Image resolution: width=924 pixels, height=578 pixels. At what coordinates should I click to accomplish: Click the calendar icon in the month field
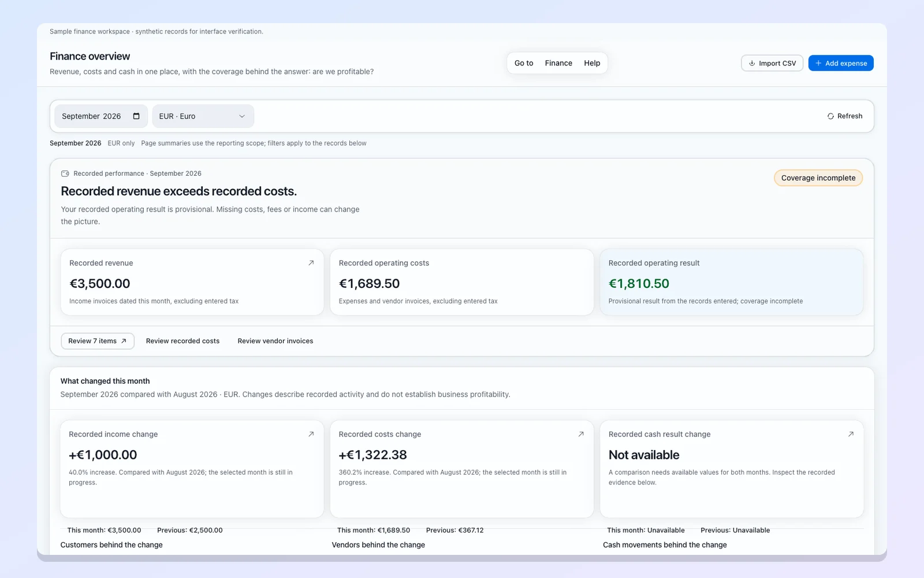coord(136,116)
